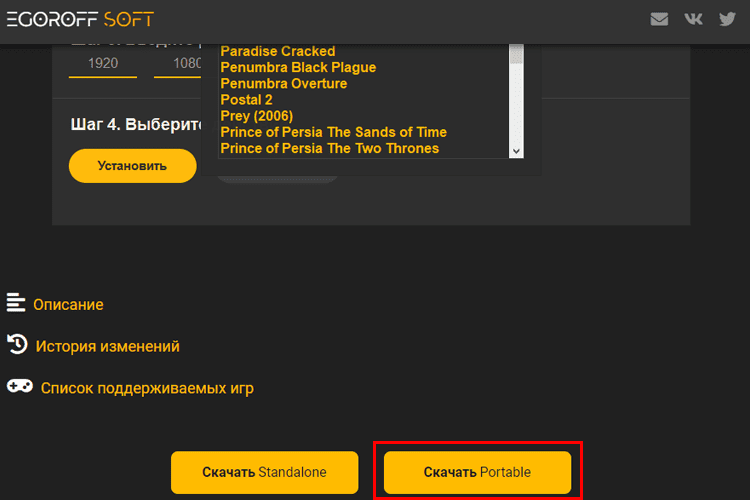Open the Описание section link

(x=68, y=305)
